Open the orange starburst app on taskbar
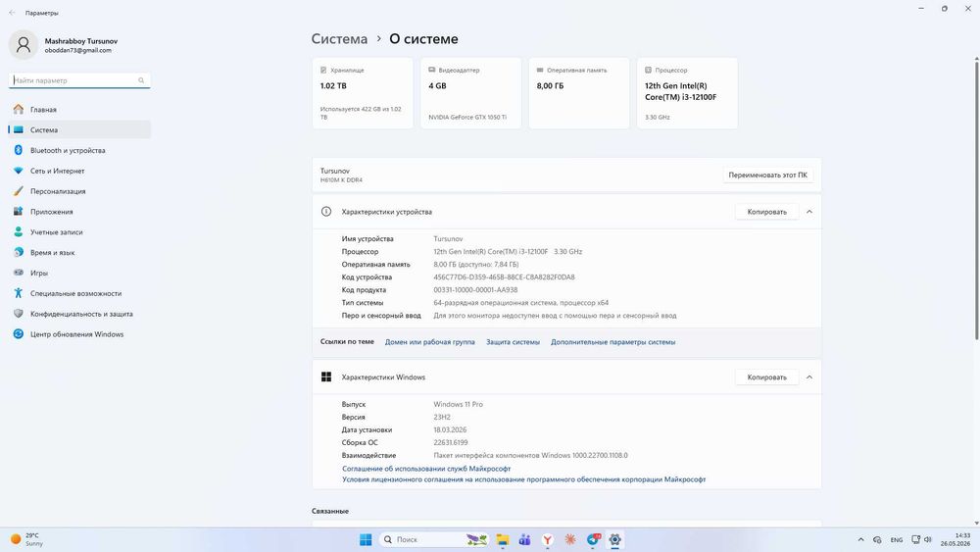The image size is (980, 552). pyautogui.click(x=570, y=539)
